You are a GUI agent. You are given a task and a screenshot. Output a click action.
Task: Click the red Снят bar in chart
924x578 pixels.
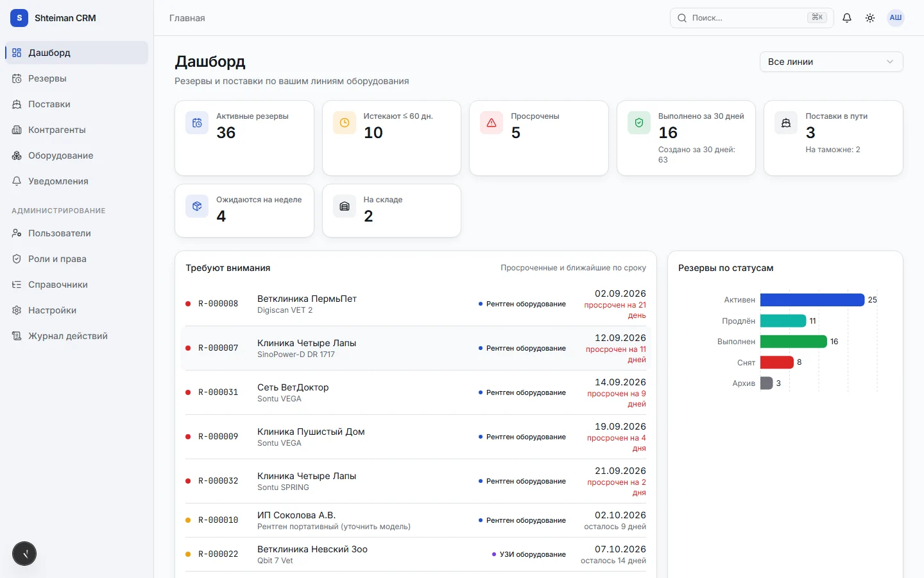pyautogui.click(x=777, y=362)
